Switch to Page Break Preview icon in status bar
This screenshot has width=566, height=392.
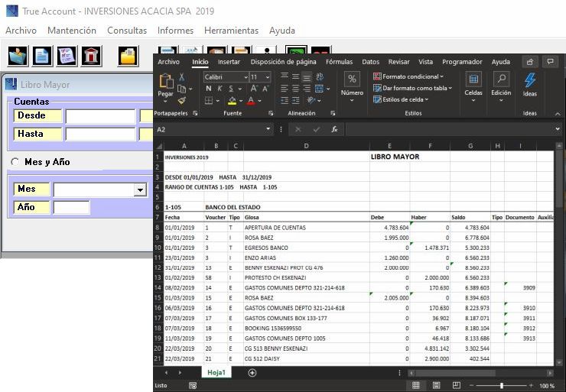pyautogui.click(x=457, y=385)
